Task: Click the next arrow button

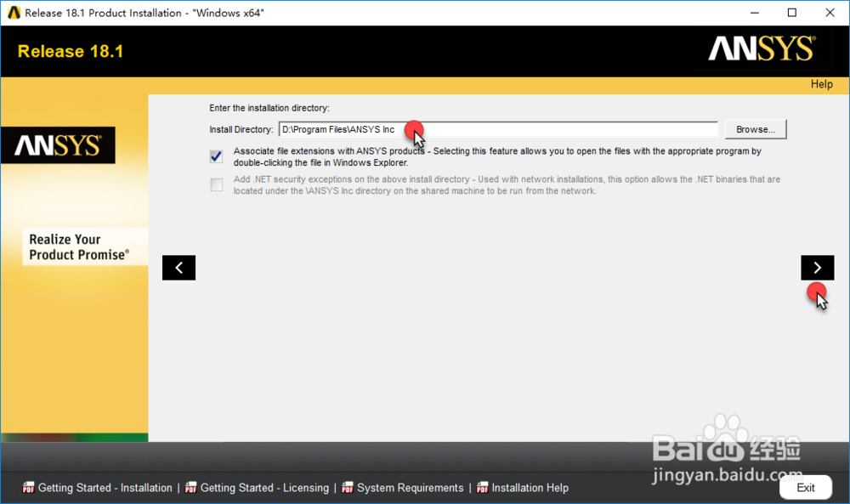Action: (818, 268)
